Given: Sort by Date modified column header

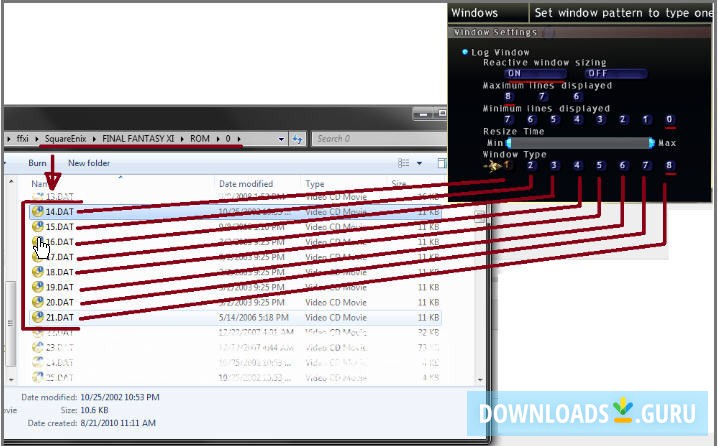Looking at the screenshot, I should pyautogui.click(x=246, y=184).
